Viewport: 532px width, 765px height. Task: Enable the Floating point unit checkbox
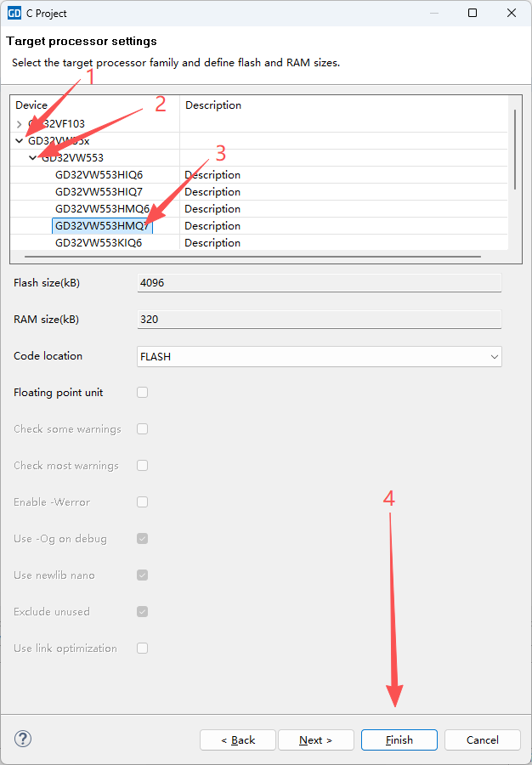[143, 392]
